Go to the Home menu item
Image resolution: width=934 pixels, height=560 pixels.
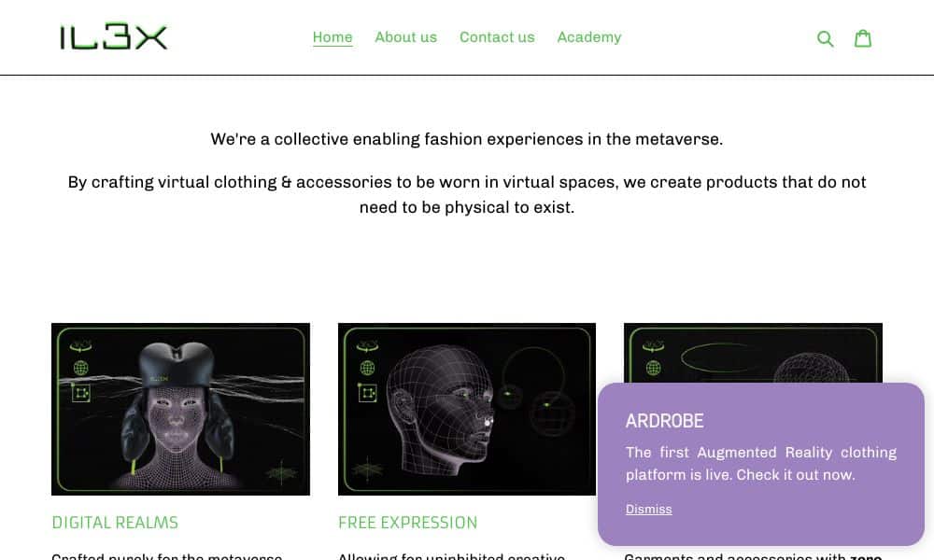click(x=333, y=37)
